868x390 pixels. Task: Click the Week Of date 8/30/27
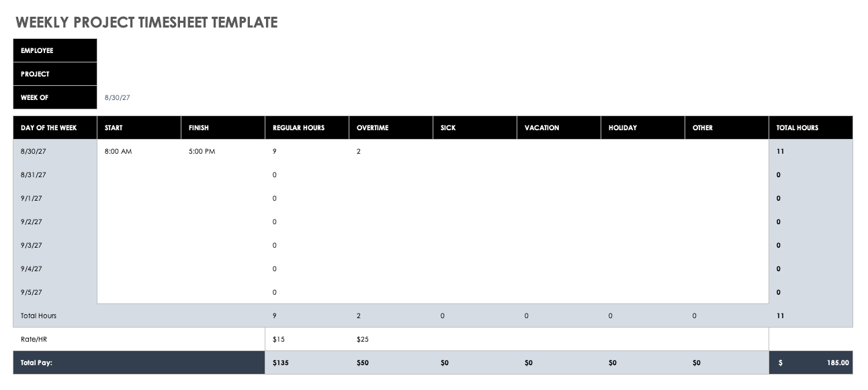[x=118, y=97]
